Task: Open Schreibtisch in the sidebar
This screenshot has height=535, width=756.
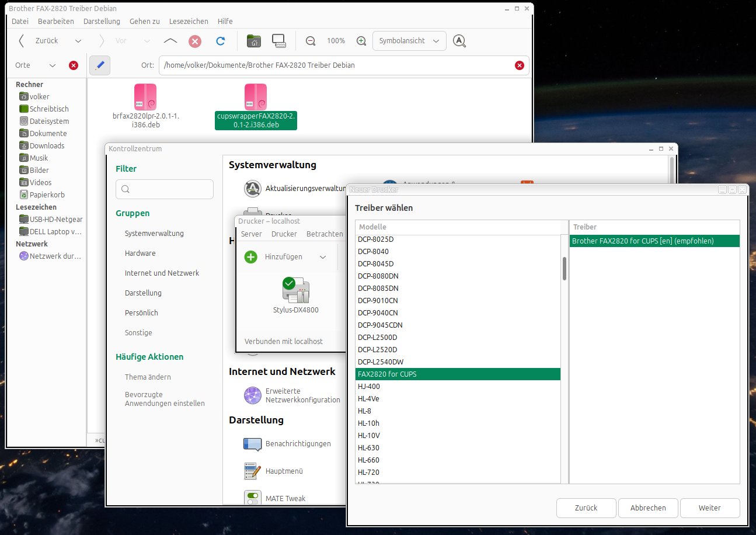Action: (x=49, y=109)
